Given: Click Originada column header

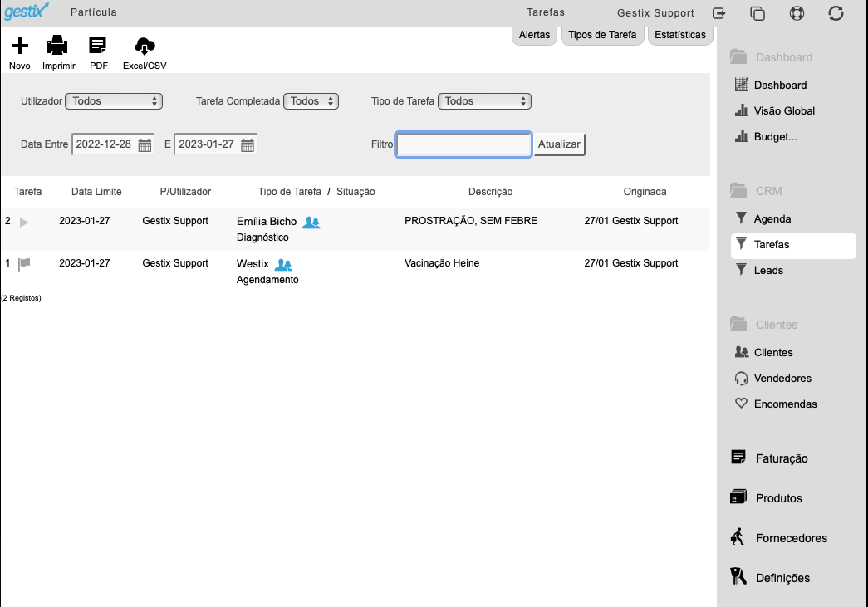Looking at the screenshot, I should (645, 192).
